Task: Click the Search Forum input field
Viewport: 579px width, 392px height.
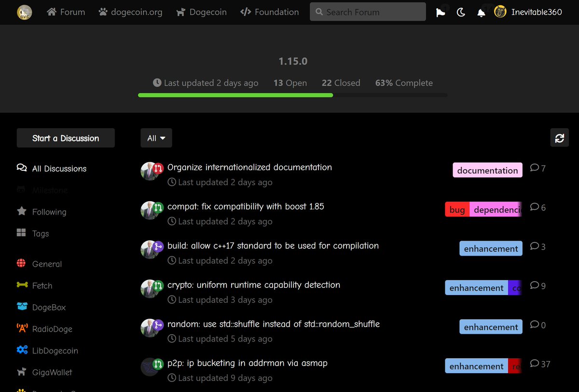Action: point(368,12)
